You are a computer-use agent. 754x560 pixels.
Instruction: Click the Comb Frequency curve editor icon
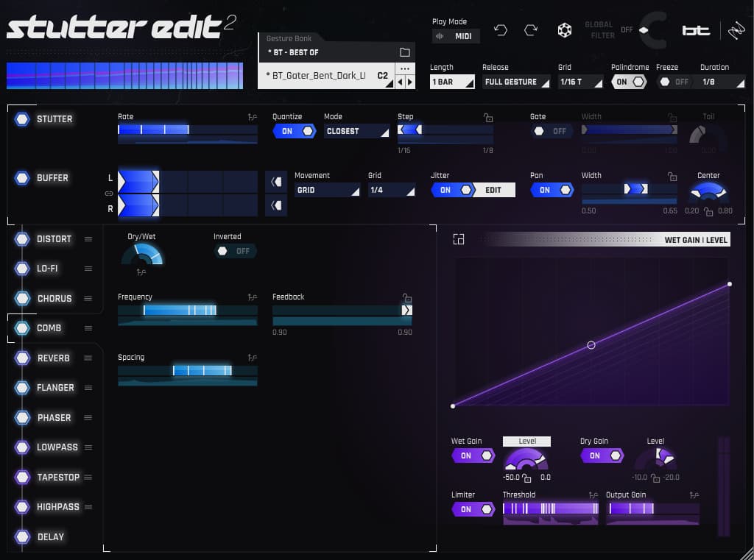click(x=253, y=297)
